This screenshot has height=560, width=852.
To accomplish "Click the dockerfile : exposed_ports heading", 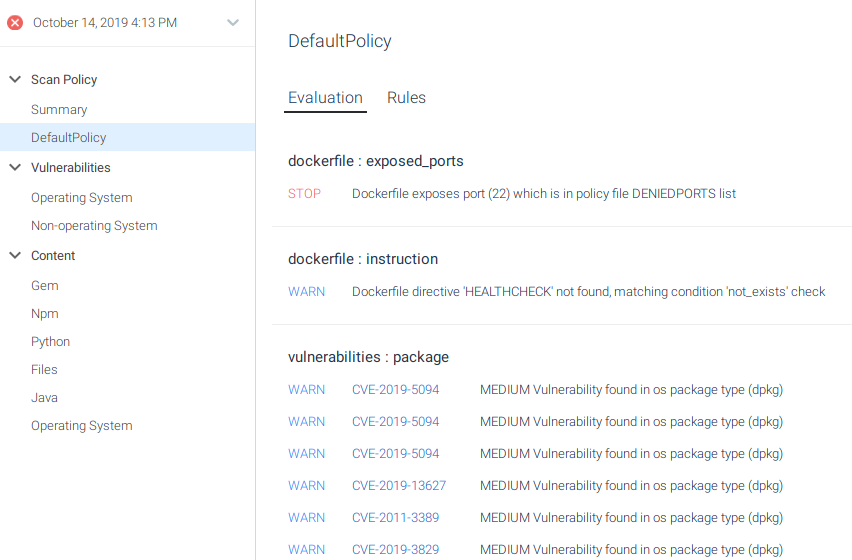I will coord(375,161).
